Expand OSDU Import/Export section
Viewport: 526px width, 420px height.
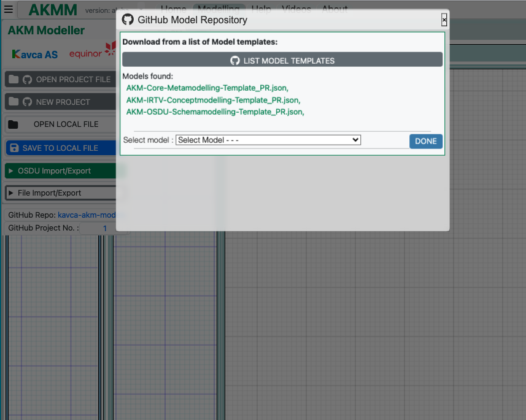click(61, 171)
